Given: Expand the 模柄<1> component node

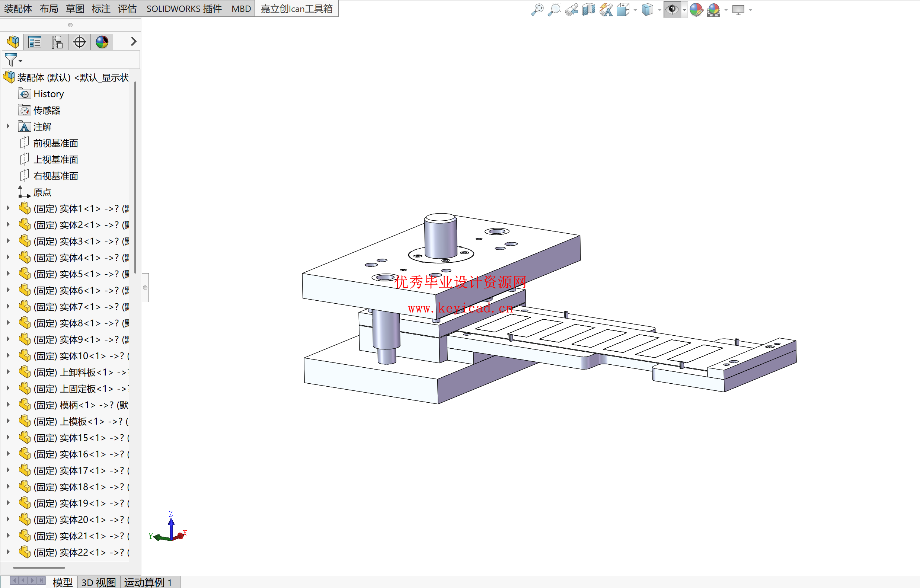Looking at the screenshot, I should click(8, 405).
